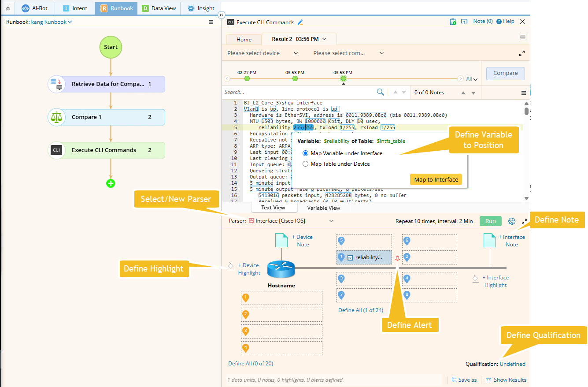
Task: Click the green plus add-node icon
Action: point(111,183)
